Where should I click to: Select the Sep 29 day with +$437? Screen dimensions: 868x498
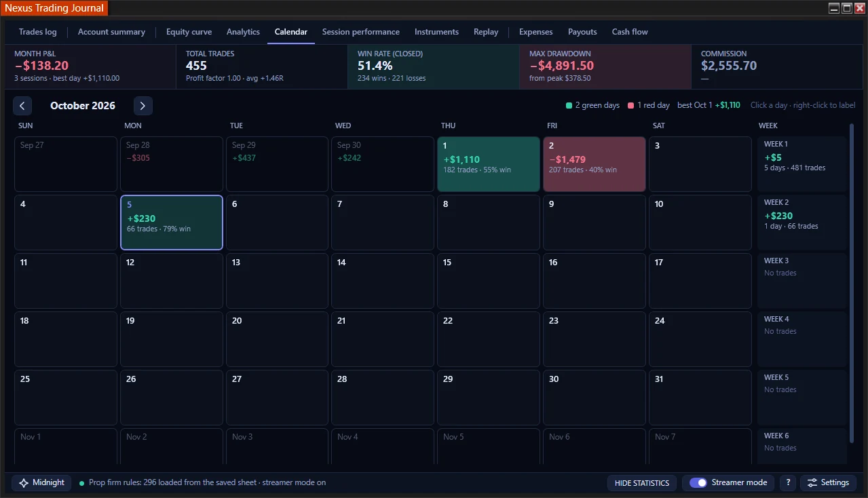[278, 164]
